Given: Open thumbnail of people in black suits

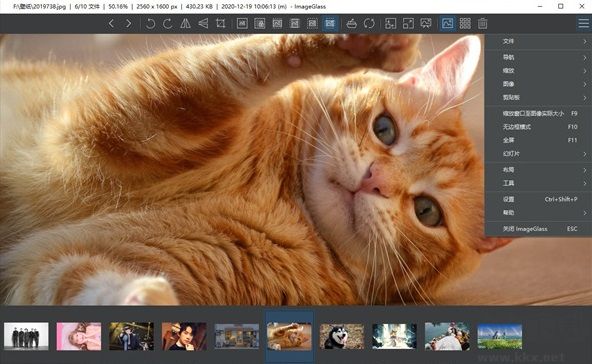Looking at the screenshot, I should click(26, 336).
